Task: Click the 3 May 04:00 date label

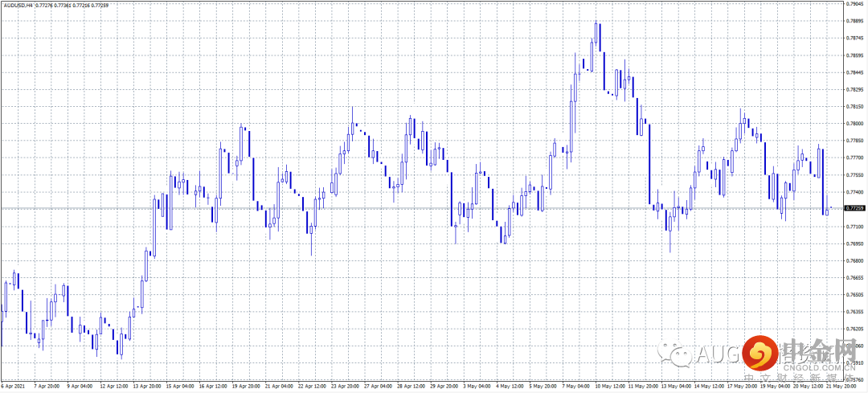Action: point(477,385)
